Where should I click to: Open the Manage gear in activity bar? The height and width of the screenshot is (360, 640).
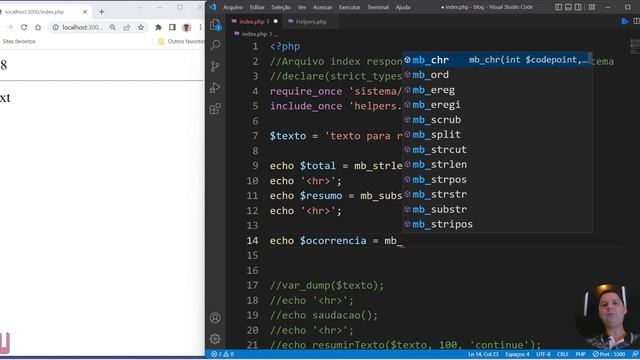click(x=215, y=339)
